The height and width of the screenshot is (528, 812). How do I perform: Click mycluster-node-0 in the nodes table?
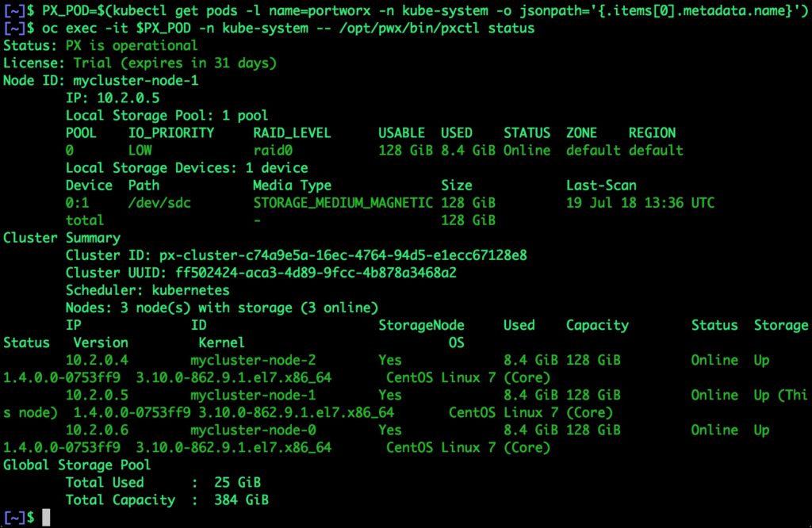click(254, 430)
